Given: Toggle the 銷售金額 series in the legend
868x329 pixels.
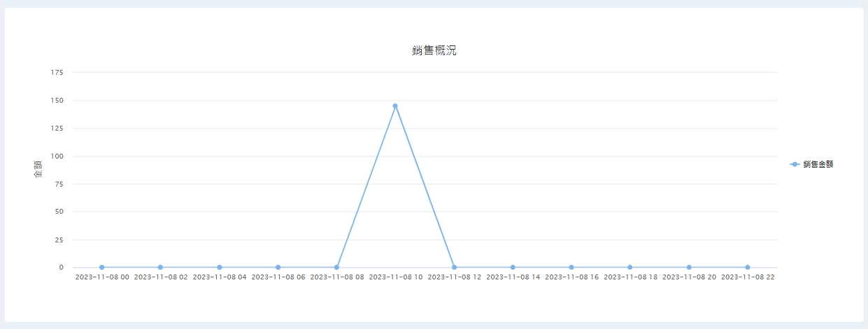Looking at the screenshot, I should (x=811, y=164).
